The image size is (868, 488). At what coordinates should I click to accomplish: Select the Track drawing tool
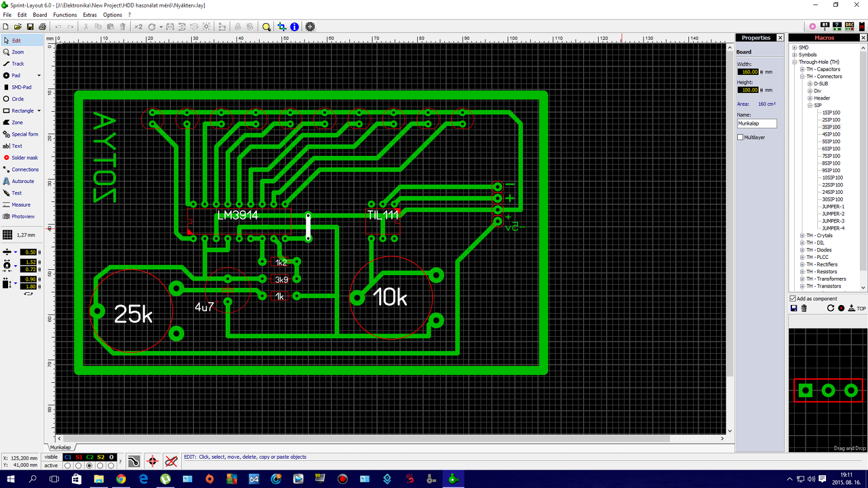[x=20, y=64]
